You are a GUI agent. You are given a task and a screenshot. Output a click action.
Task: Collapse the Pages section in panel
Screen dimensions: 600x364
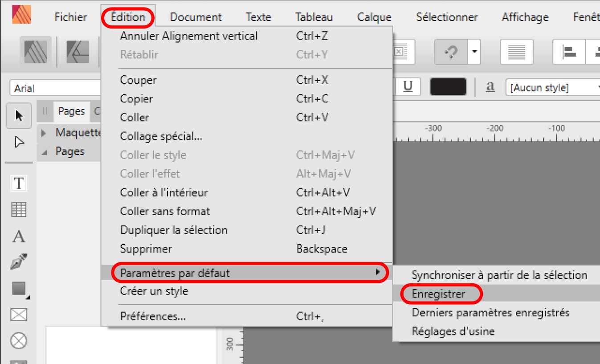[43, 152]
